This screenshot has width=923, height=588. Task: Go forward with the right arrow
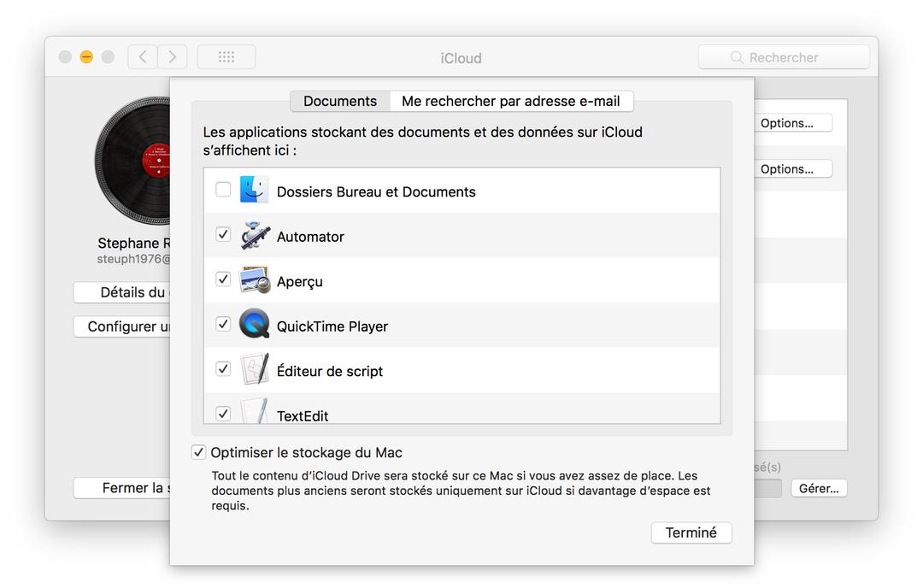[x=173, y=57]
